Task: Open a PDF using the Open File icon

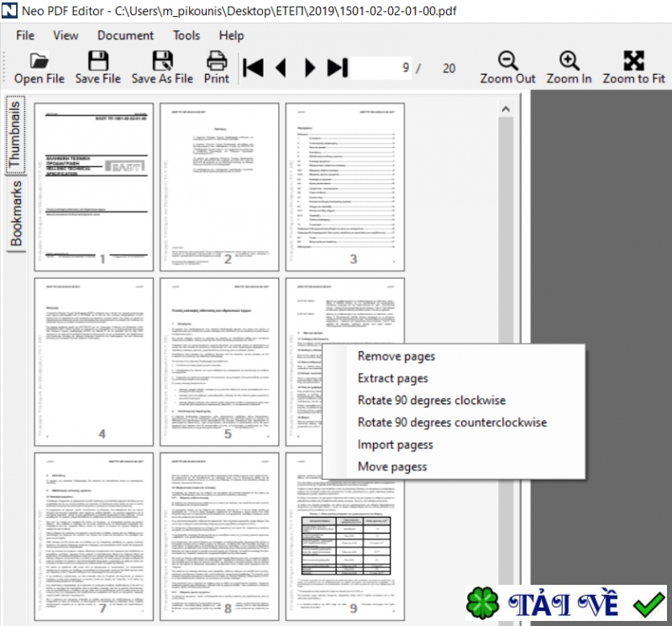Action: (39, 67)
